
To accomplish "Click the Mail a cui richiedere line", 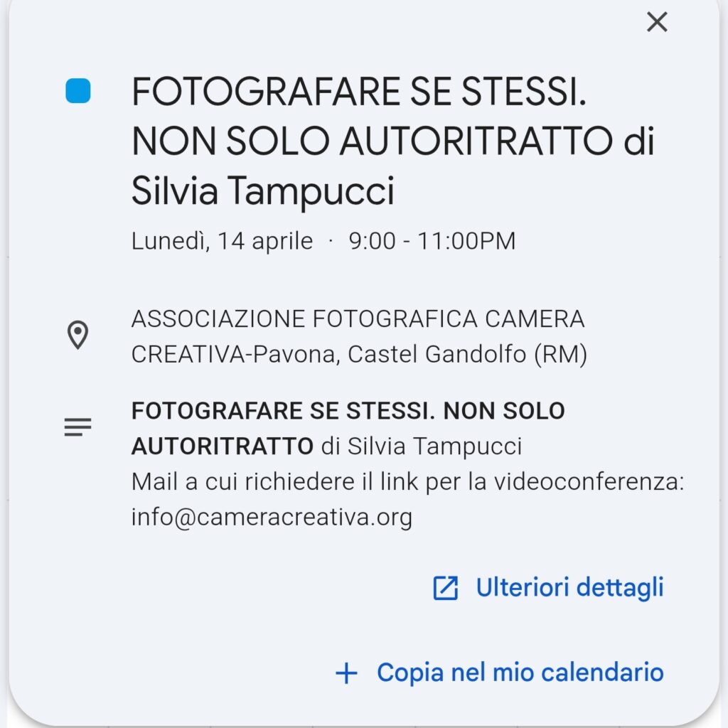I will pyautogui.click(x=407, y=481).
